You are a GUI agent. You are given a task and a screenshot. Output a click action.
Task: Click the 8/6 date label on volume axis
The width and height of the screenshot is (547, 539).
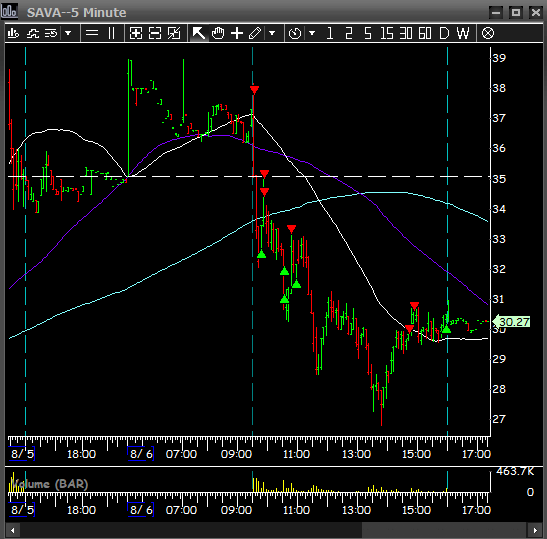[141, 510]
